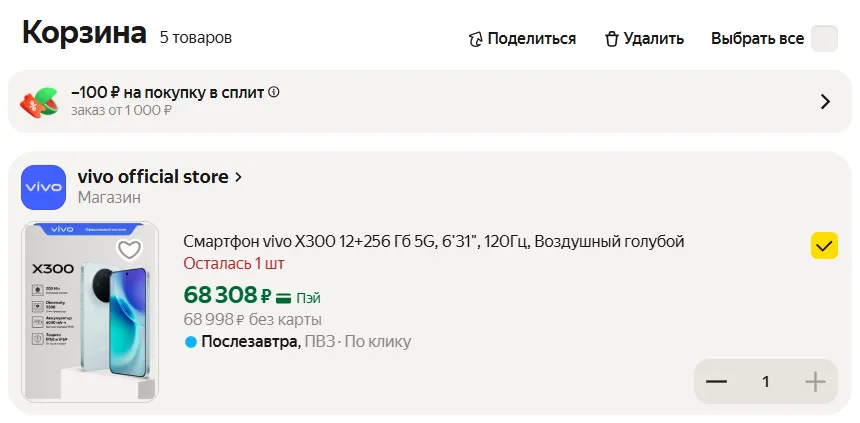
Task: Tick the "Выбрать все" checkbox
Action: (x=824, y=39)
